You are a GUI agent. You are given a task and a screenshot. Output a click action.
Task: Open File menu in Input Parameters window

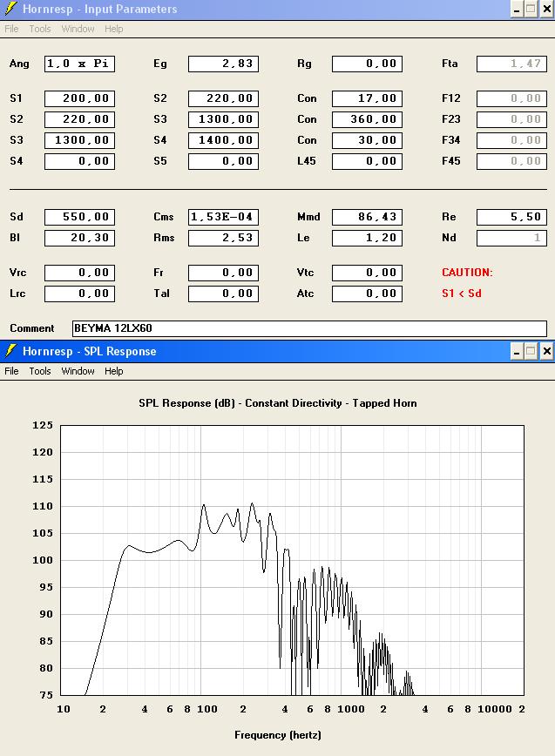(x=11, y=29)
